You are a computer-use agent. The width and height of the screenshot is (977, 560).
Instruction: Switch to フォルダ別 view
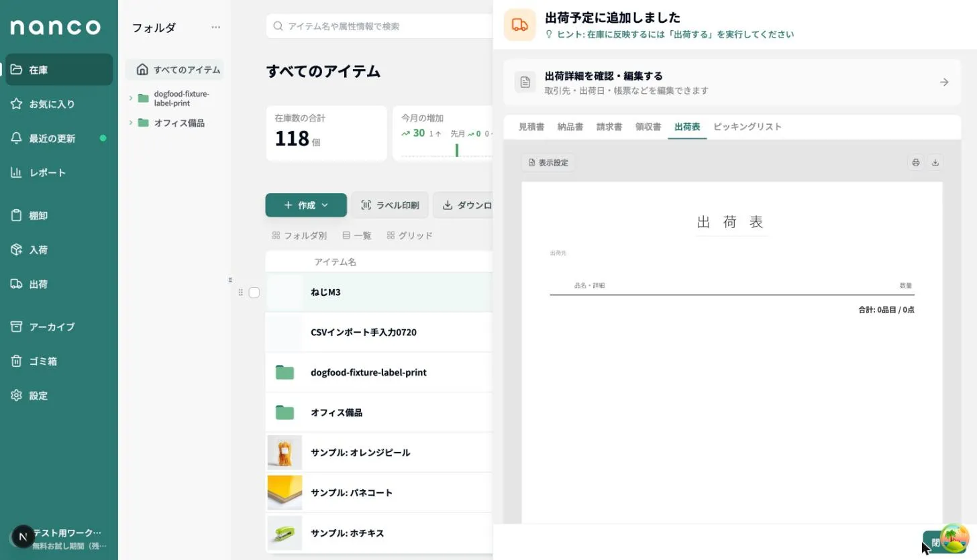299,235
